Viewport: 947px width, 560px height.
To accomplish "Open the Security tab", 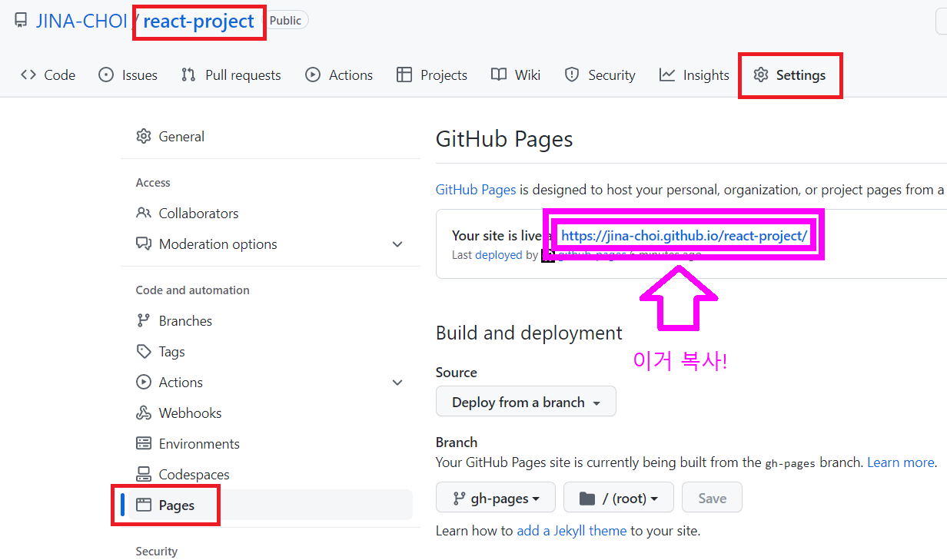I will 600,75.
